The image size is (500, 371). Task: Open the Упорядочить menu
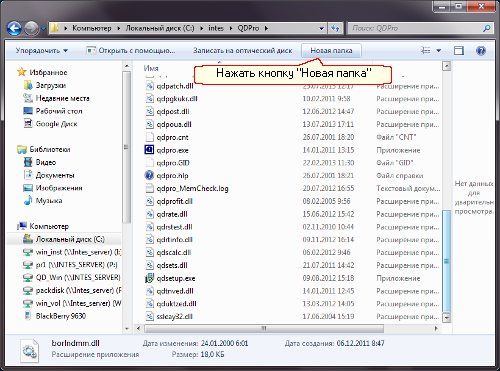42,51
